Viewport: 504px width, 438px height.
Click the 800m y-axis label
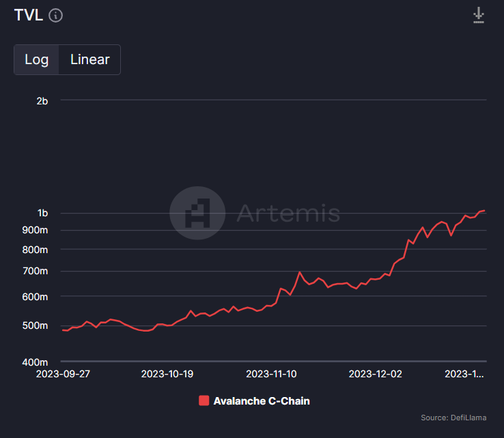point(35,250)
